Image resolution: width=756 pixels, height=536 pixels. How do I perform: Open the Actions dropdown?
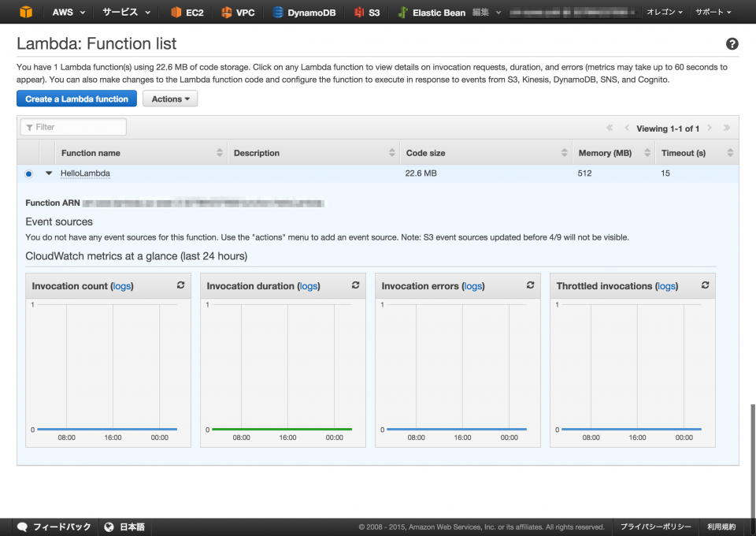coord(170,99)
